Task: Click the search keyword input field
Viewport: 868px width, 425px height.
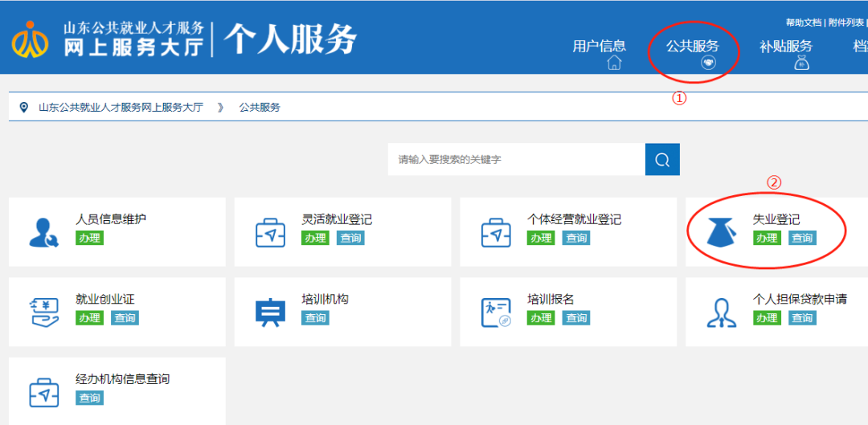Action: (516, 160)
